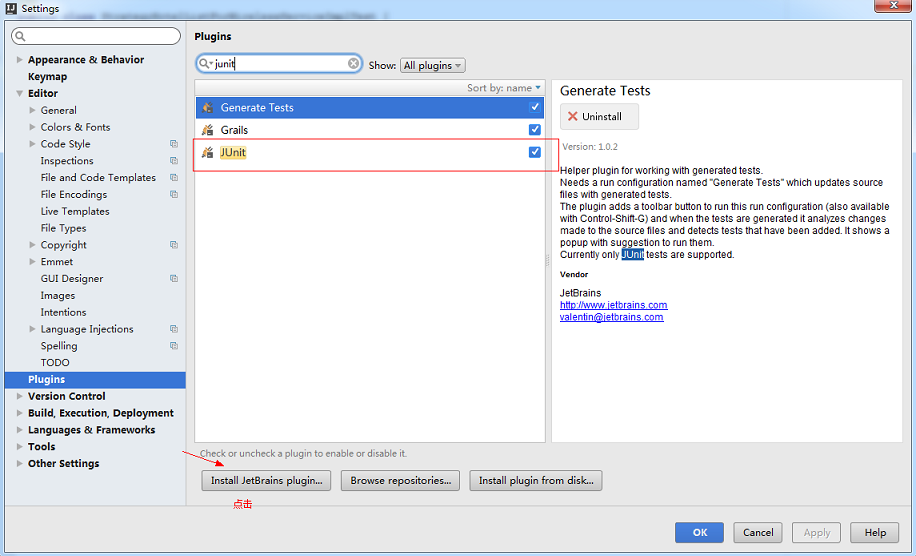The height and width of the screenshot is (556, 916).
Task: Select the JUnit plugin row
Action: pyautogui.click(x=370, y=152)
